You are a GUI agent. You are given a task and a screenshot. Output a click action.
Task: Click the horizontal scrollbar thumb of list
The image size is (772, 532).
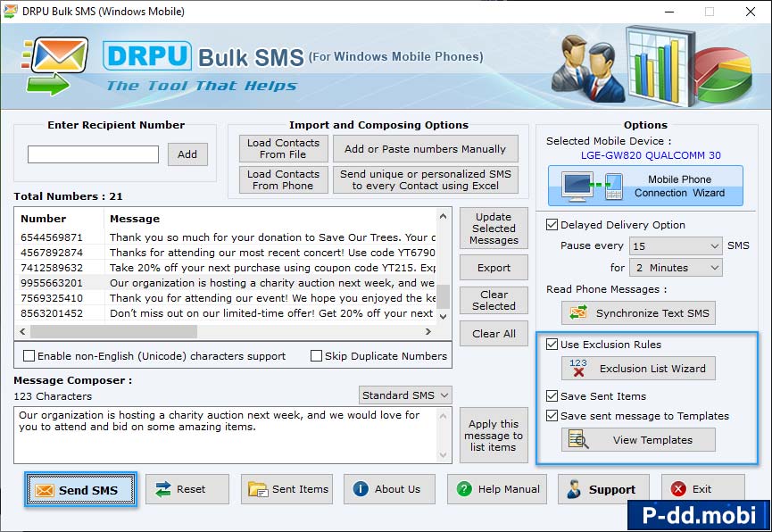[x=113, y=331]
